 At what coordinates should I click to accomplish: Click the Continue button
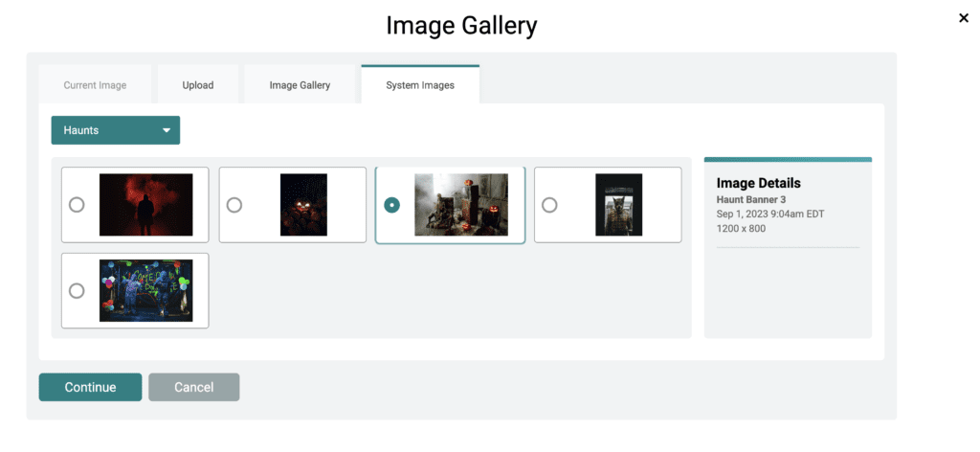[90, 387]
